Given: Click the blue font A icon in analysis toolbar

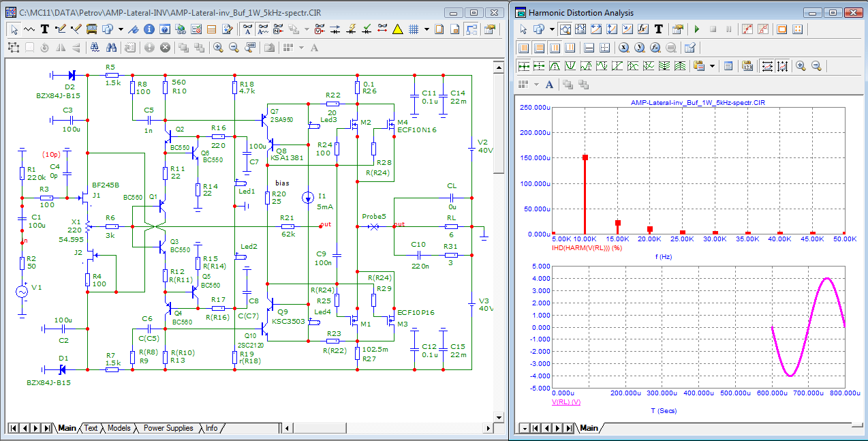Looking at the screenshot, I should tap(549, 85).
